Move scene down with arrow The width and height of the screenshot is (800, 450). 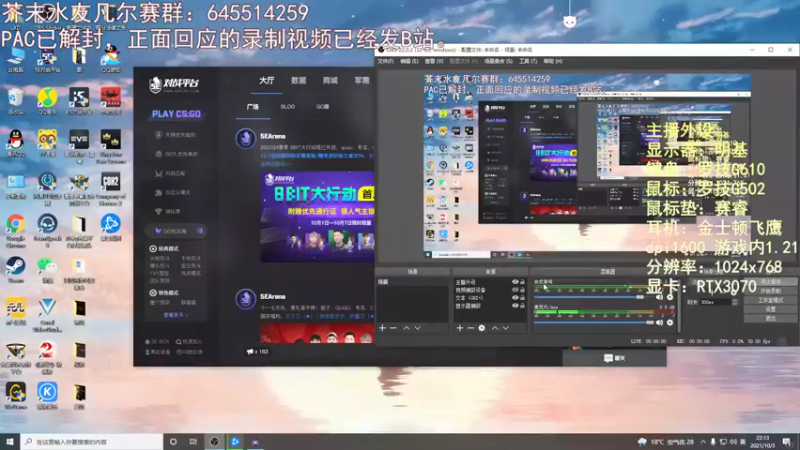(417, 328)
